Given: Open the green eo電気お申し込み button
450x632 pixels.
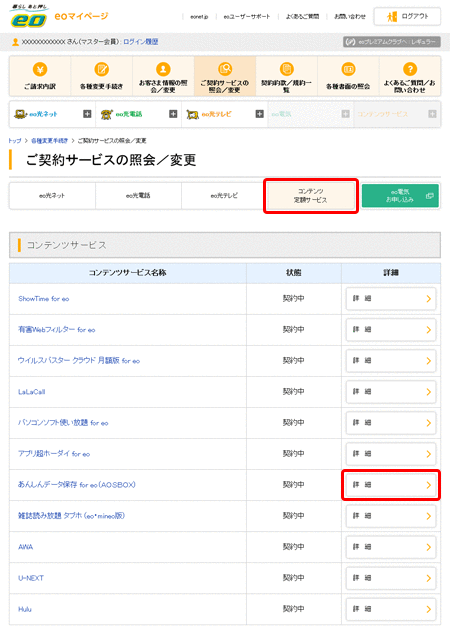Looking at the screenshot, I should [400, 196].
